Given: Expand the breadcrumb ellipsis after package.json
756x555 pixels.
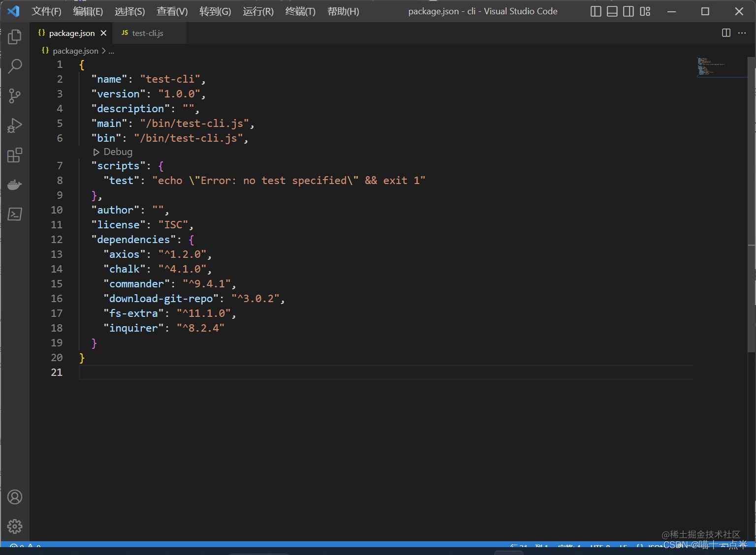Looking at the screenshot, I should (111, 51).
